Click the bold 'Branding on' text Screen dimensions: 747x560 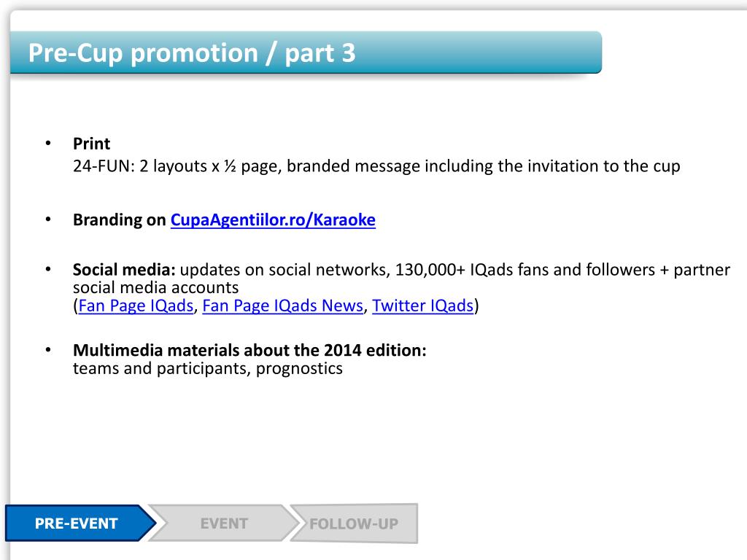pyautogui.click(x=119, y=220)
